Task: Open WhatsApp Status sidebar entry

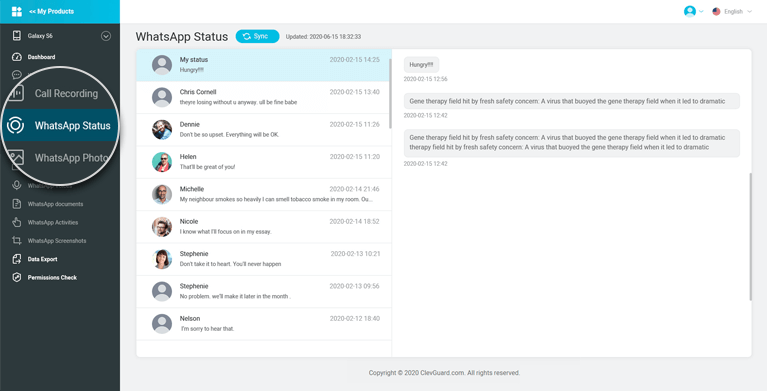Action: click(72, 125)
